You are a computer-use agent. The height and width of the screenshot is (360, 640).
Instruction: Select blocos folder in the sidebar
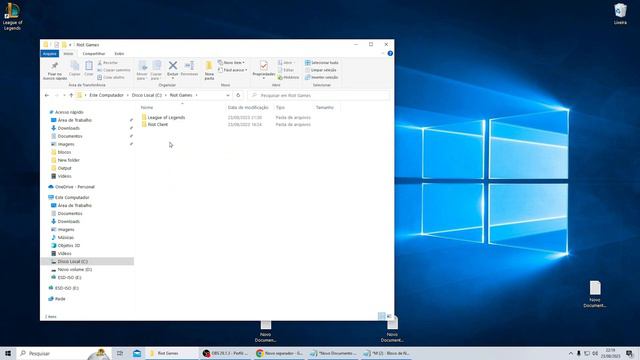pyautogui.click(x=64, y=152)
